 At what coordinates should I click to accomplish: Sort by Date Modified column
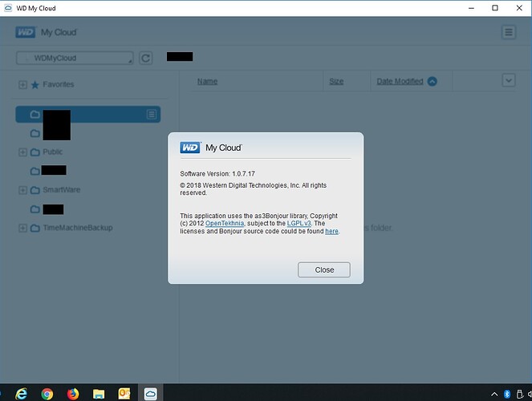[400, 81]
